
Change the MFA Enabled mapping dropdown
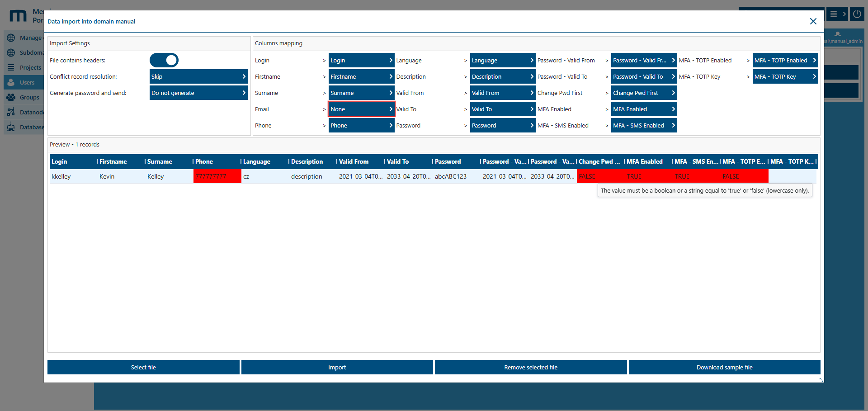tap(644, 109)
